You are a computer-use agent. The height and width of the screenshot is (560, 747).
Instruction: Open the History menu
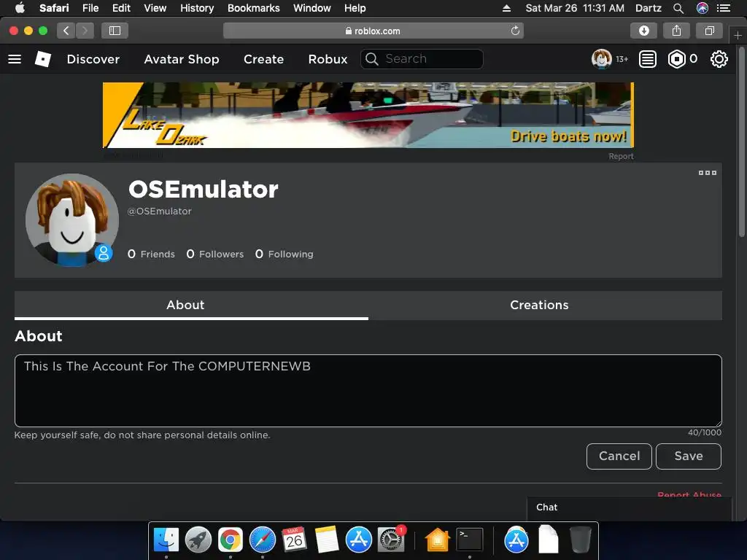197,8
